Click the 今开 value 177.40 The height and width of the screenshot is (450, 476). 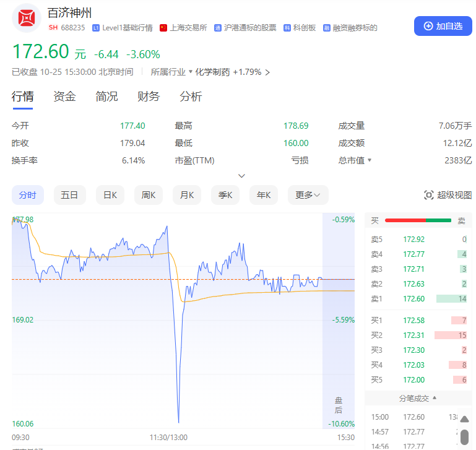tap(132, 126)
